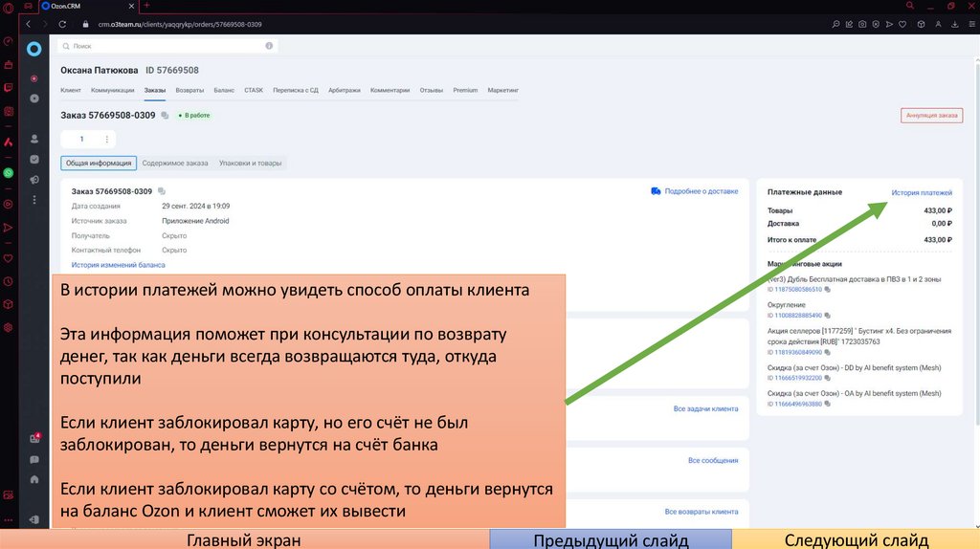Image resolution: width=980 pixels, height=549 pixels.
Task: Open the Отзывы tab
Action: (x=432, y=90)
